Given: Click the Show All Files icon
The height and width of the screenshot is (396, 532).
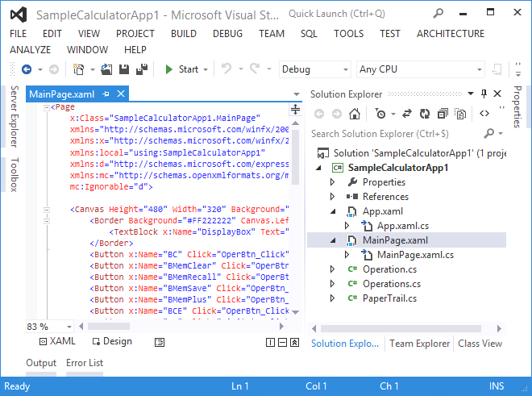Looking at the screenshot, I should (x=460, y=114).
